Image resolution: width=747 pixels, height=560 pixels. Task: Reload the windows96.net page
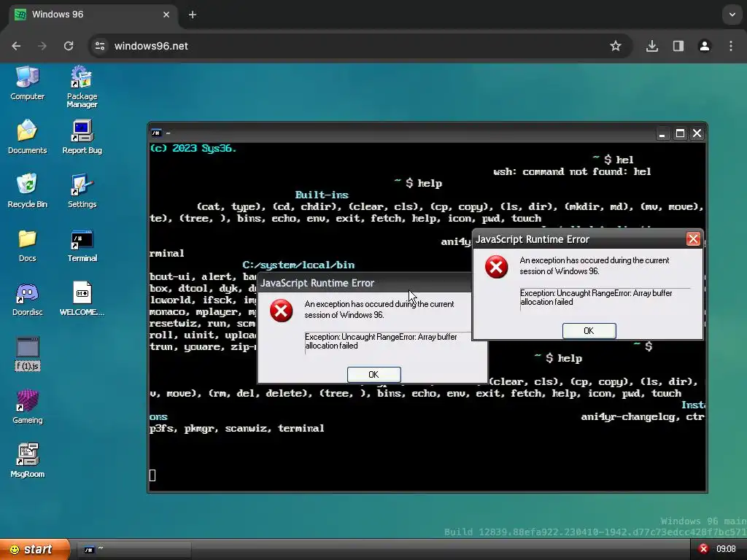69,46
